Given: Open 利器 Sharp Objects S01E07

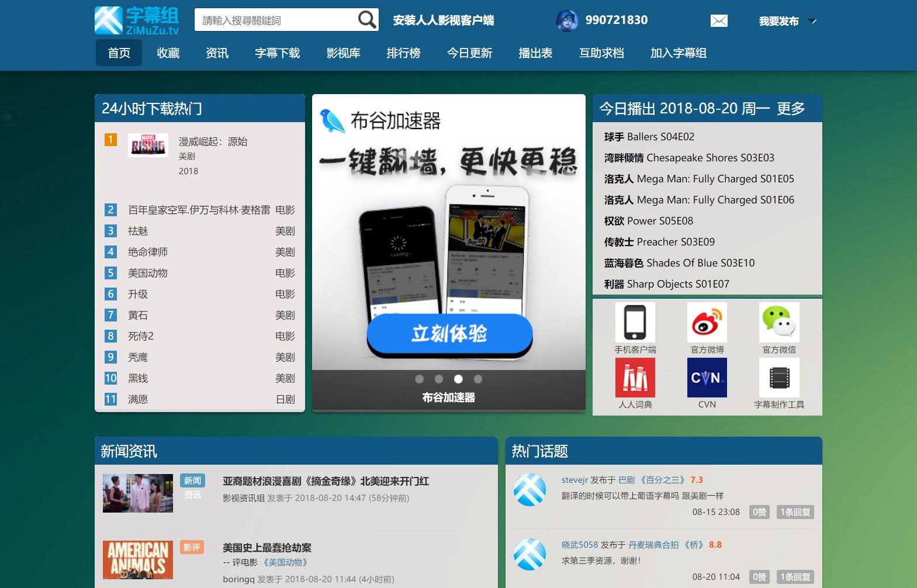Looking at the screenshot, I should click(667, 284).
